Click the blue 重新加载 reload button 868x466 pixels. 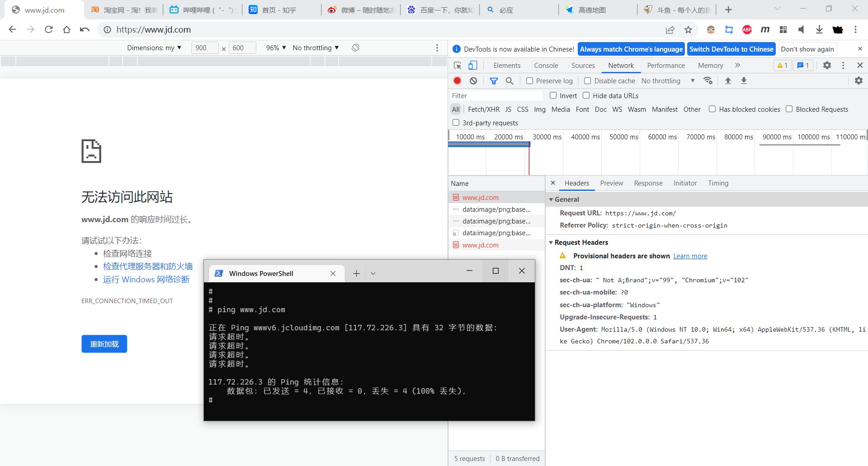pos(104,344)
